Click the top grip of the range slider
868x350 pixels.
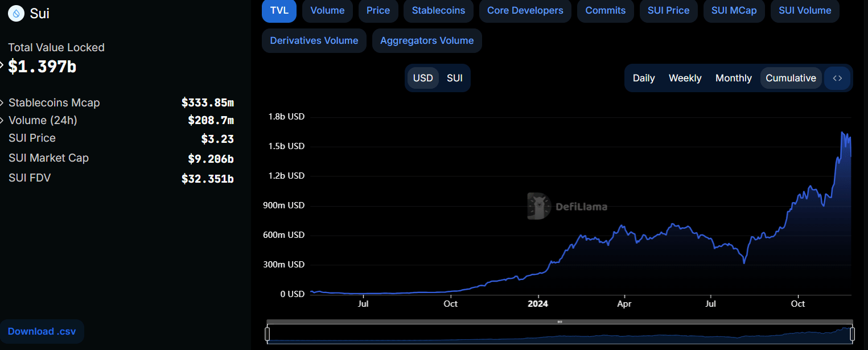560,322
